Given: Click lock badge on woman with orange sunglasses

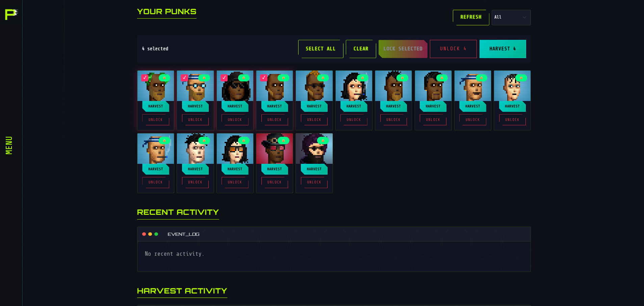Looking at the screenshot, I should [x=244, y=141].
